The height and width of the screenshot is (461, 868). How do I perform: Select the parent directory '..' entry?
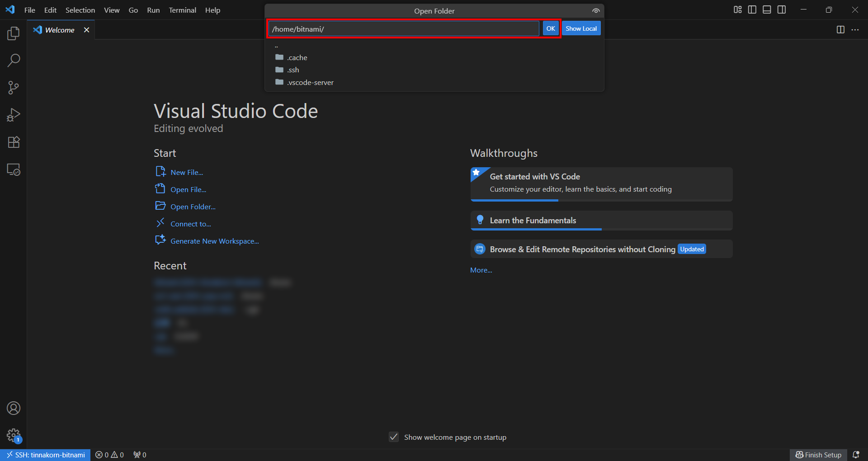pyautogui.click(x=434, y=46)
